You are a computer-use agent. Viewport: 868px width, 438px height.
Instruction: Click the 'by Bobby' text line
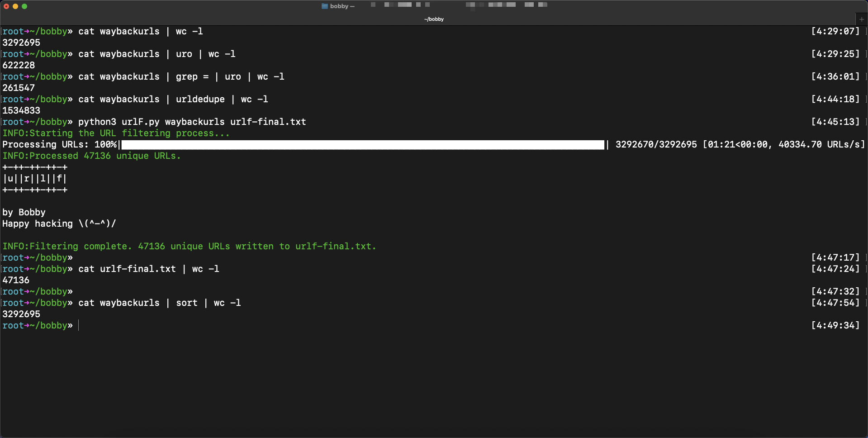24,212
